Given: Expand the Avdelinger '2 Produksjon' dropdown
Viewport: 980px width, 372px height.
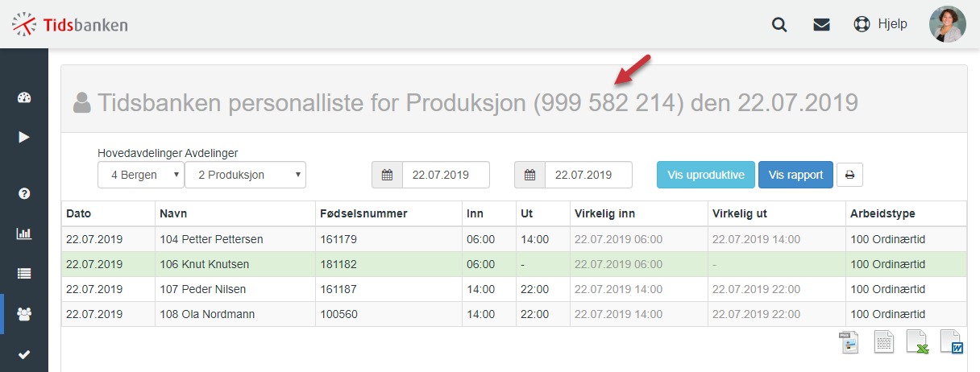Looking at the screenshot, I should (x=245, y=175).
